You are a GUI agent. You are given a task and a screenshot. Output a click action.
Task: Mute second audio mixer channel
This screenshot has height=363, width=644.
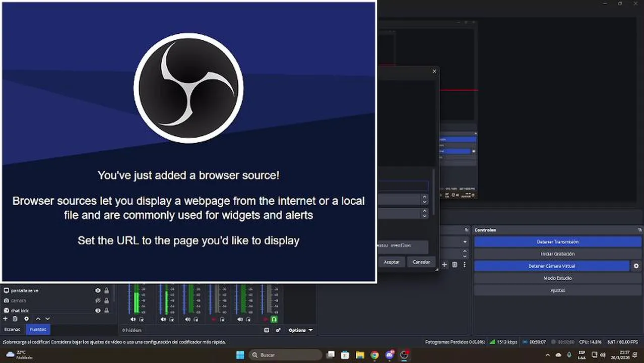163,320
